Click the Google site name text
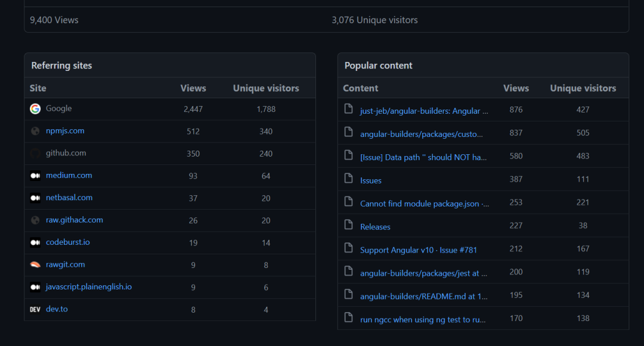The width and height of the screenshot is (644, 346). 58,108
